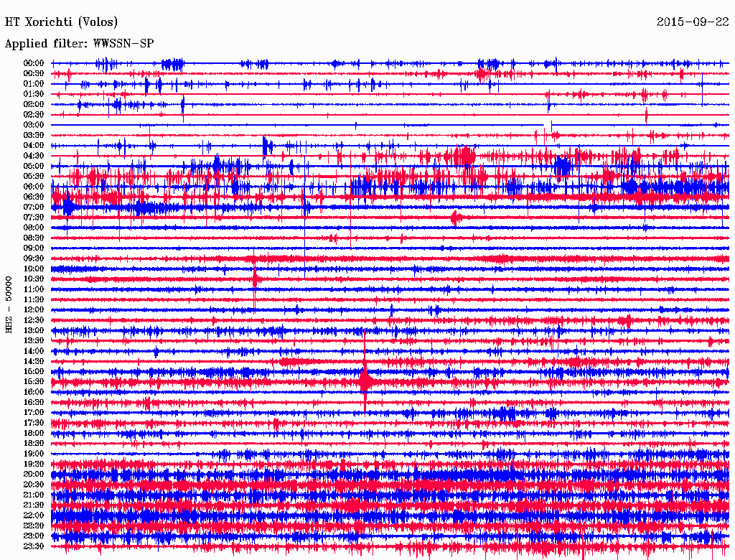The width and height of the screenshot is (735, 560).
Task: Click the 06:00 time label
Action: (x=34, y=187)
